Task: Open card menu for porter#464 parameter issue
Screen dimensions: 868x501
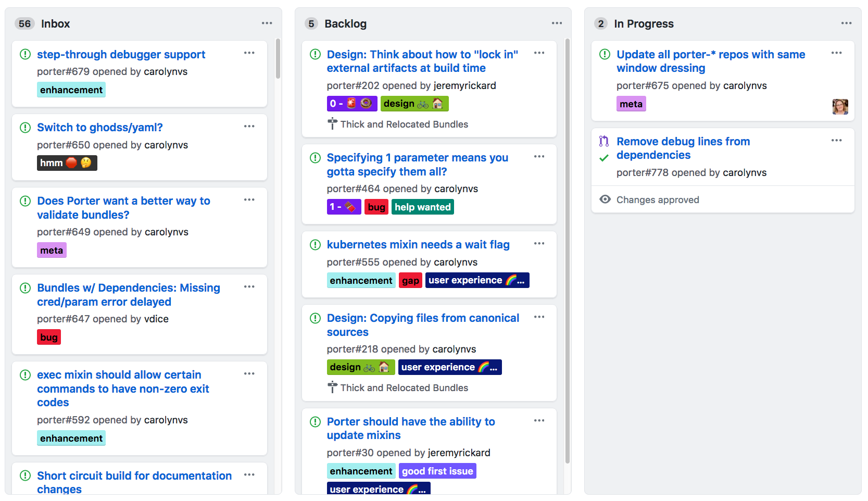Action: (x=539, y=157)
